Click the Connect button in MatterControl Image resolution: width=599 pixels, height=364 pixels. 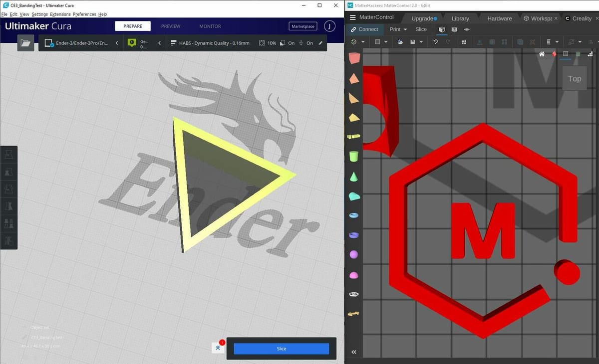pyautogui.click(x=364, y=29)
